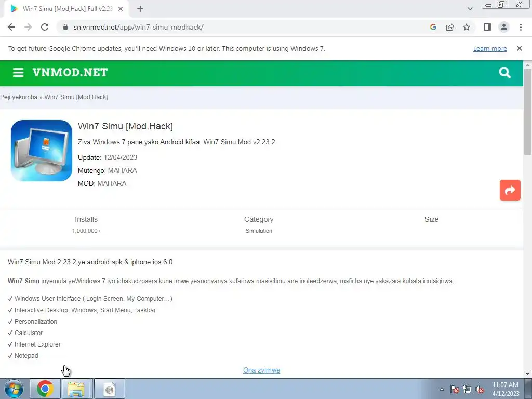This screenshot has width=532, height=399.
Task: Open Windows Explorer from taskbar
Action: tap(76, 389)
